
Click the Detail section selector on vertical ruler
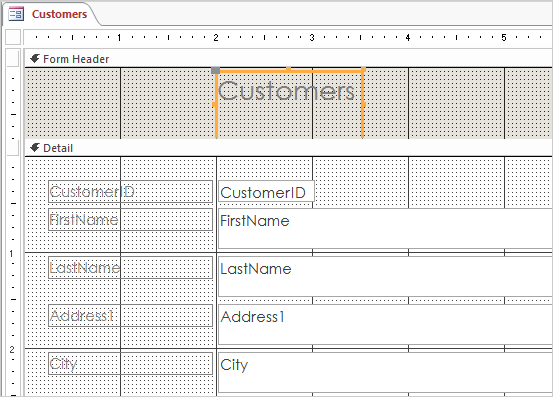pos(13,148)
